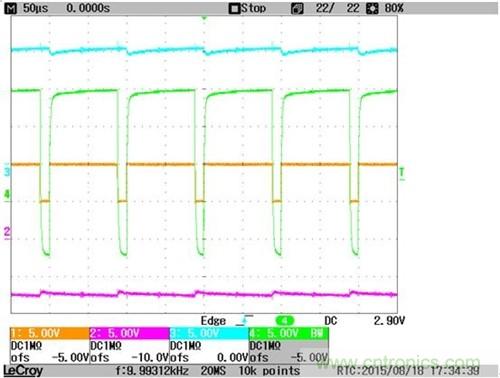Select the green channel 4 5.00V BW label
The image size is (500, 378).
[289, 333]
